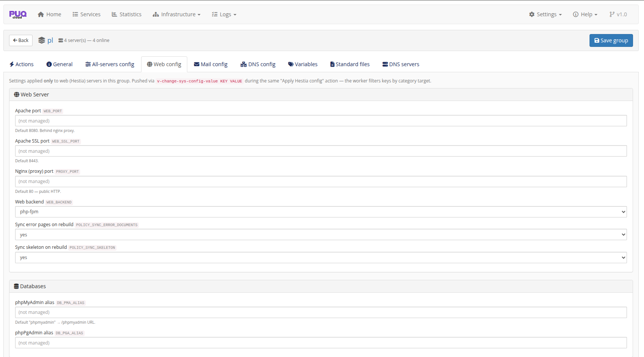Click the PROXY_PORT key label

pyautogui.click(x=67, y=172)
